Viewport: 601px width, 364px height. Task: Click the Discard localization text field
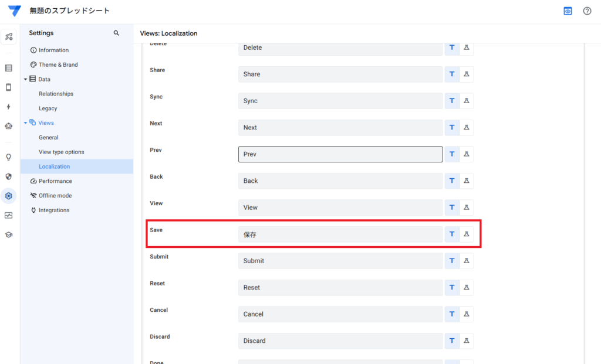tap(340, 341)
